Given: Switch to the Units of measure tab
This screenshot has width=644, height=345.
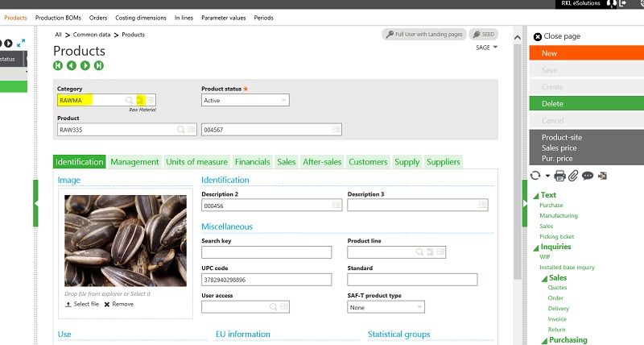Looking at the screenshot, I should click(x=196, y=162).
